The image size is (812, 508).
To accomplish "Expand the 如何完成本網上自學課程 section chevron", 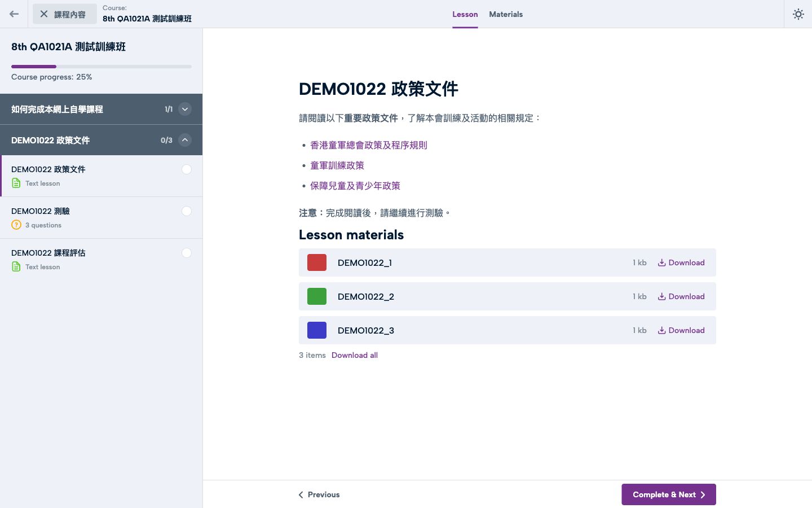I will 185,109.
